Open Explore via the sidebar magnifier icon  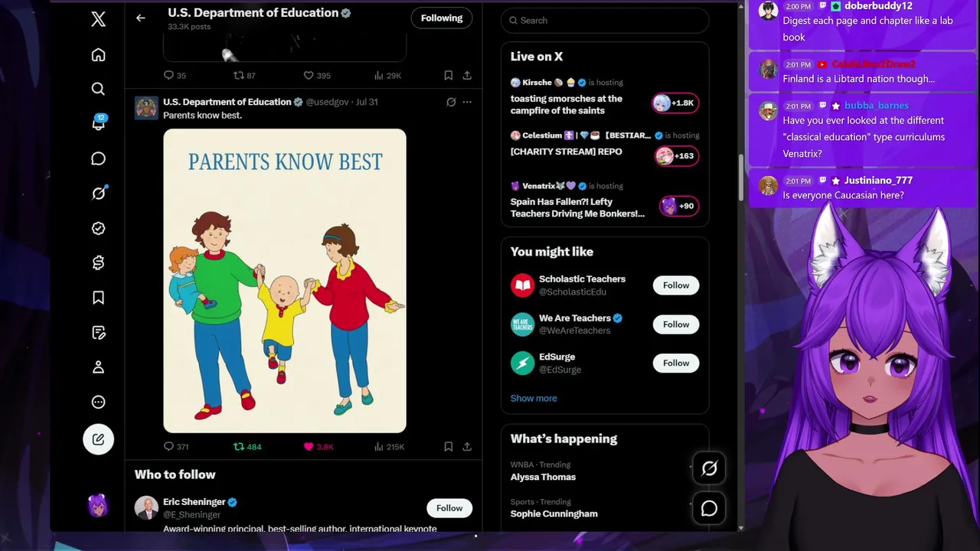tap(98, 90)
